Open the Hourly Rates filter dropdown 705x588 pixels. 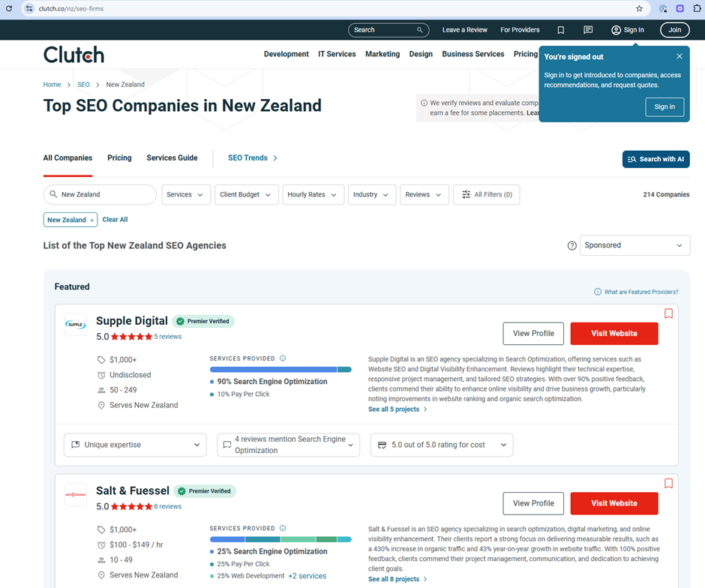(313, 195)
